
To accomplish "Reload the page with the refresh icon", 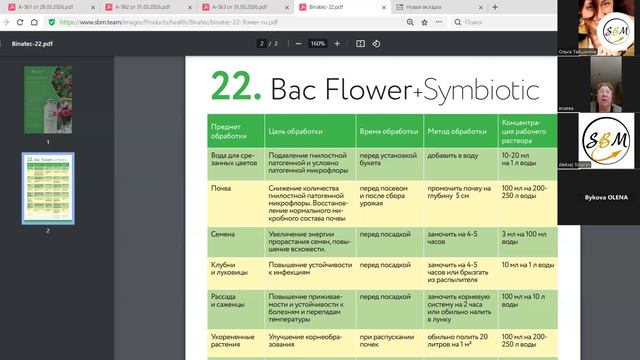I will pyautogui.click(x=20, y=22).
